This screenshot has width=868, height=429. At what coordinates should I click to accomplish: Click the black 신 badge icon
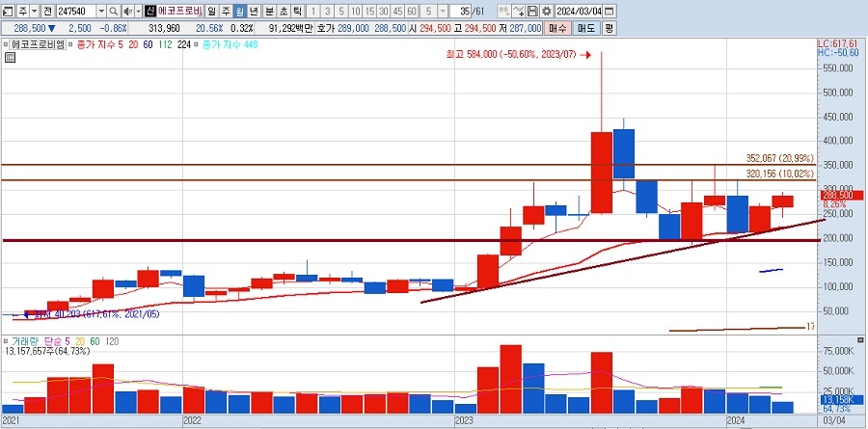tap(150, 11)
